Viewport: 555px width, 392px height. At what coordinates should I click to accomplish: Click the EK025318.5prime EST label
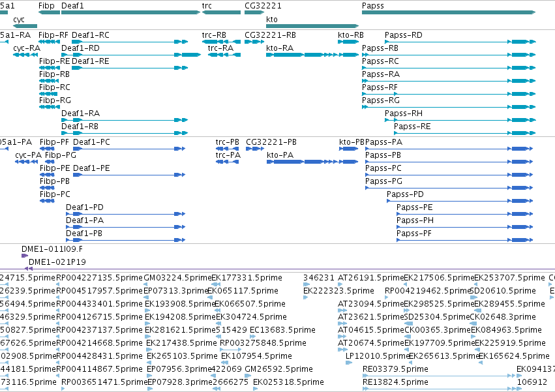click(x=288, y=382)
